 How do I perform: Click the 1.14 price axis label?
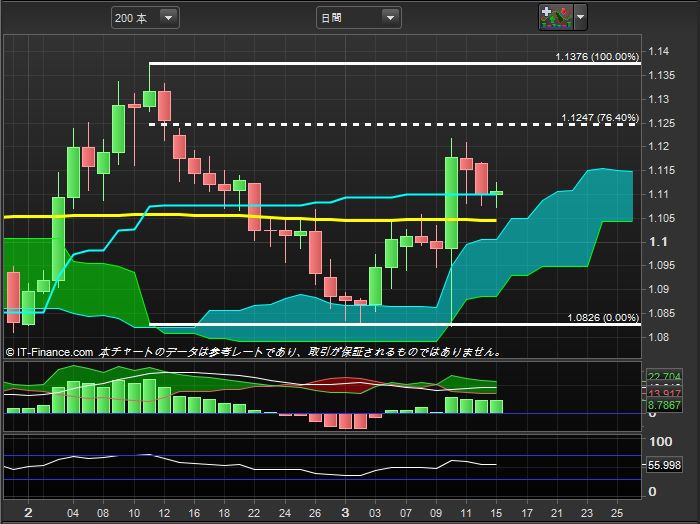click(658, 51)
